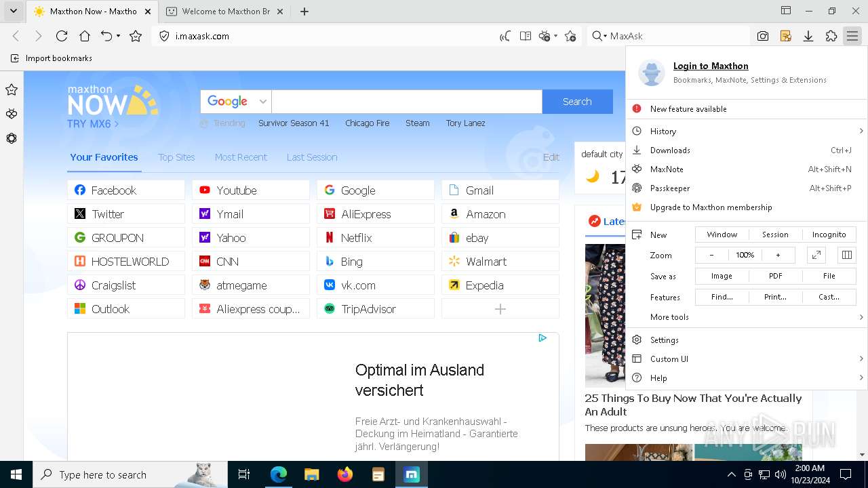Open reader mode book icon
The height and width of the screenshot is (488, 868).
tap(526, 36)
